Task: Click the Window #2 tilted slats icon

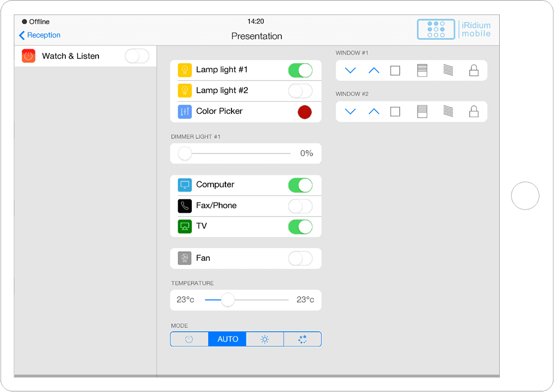Action: pyautogui.click(x=448, y=112)
